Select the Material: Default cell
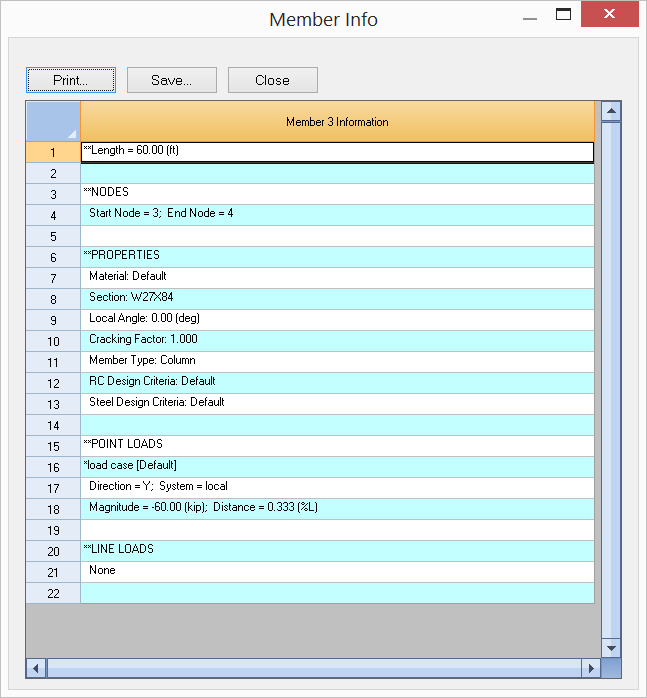Viewport: 647px width, 698px height. (337, 278)
